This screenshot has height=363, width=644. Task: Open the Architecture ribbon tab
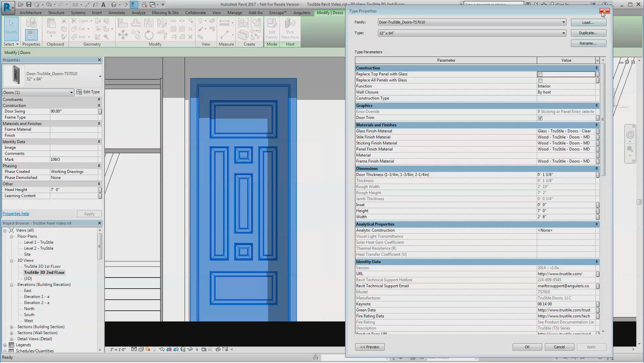[30, 13]
